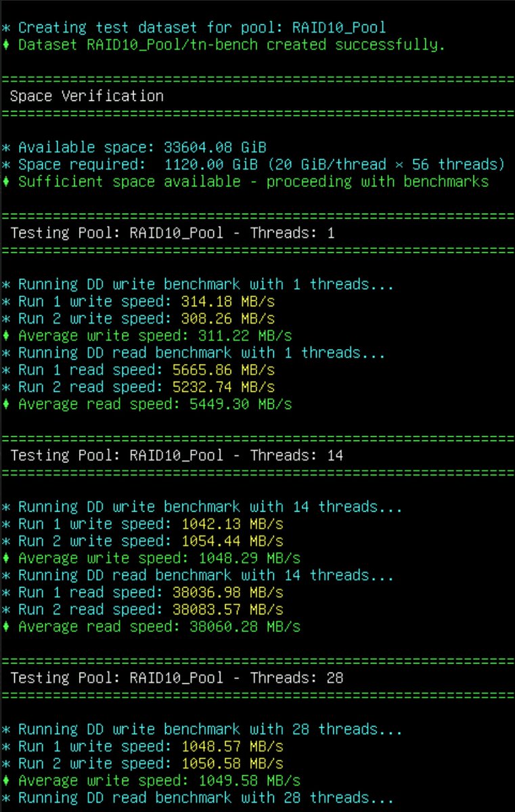Click 'Running DD write benchmark with 14 threads...'
Viewport: 515px width, 812px height.
pyautogui.click(x=202, y=507)
